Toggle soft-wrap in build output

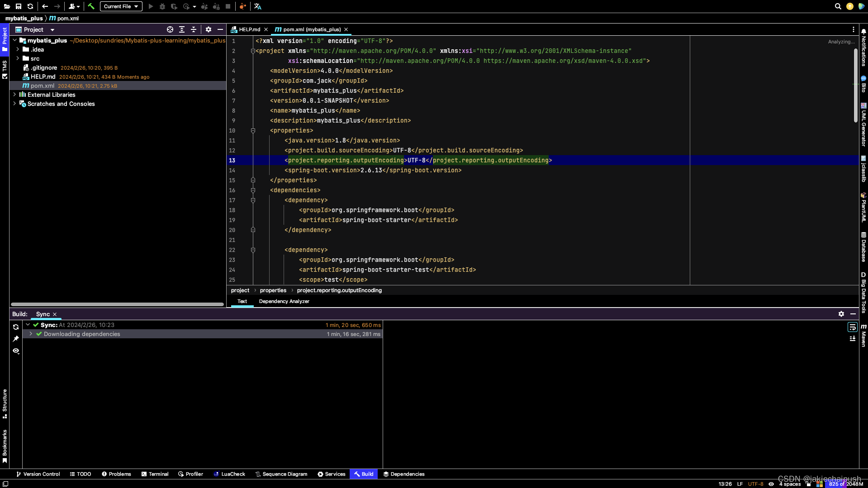point(852,327)
